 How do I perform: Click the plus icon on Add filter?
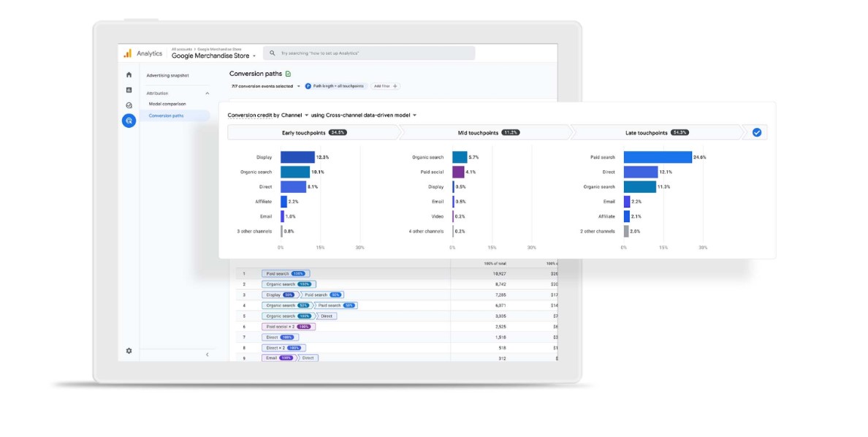tap(395, 86)
